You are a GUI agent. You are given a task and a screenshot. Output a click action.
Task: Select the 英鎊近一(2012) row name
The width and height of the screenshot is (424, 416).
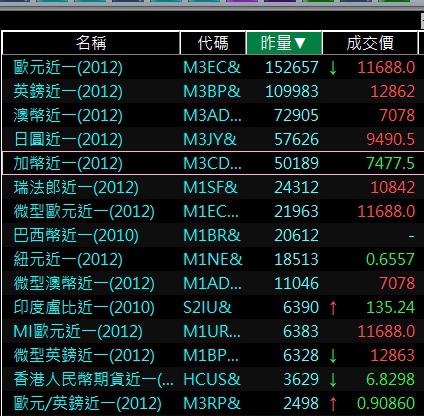click(x=68, y=92)
